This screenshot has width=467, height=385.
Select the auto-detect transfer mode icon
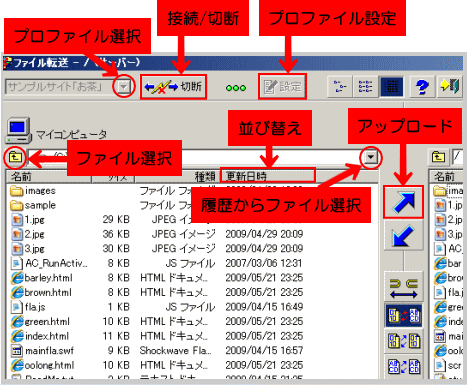pos(403,315)
